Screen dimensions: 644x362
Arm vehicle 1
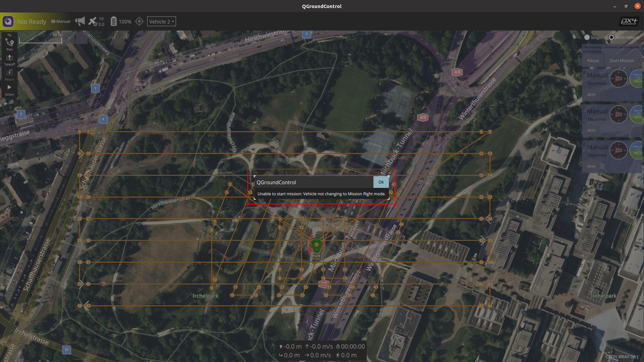(591, 131)
